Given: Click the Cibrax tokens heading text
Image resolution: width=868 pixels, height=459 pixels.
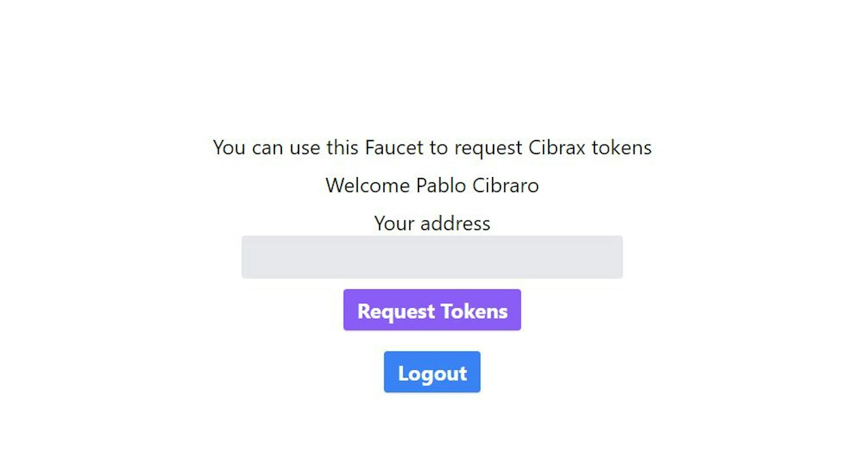Looking at the screenshot, I should (x=432, y=147).
